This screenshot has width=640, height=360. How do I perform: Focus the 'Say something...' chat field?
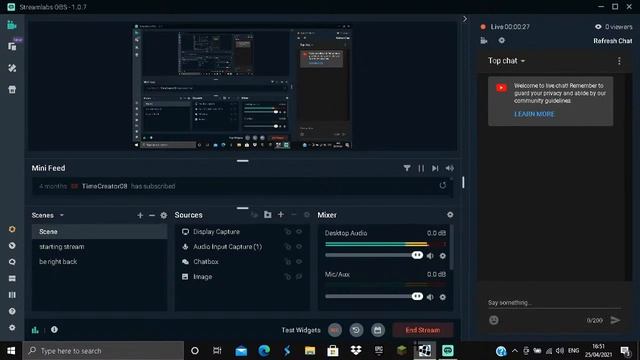tap(554, 302)
